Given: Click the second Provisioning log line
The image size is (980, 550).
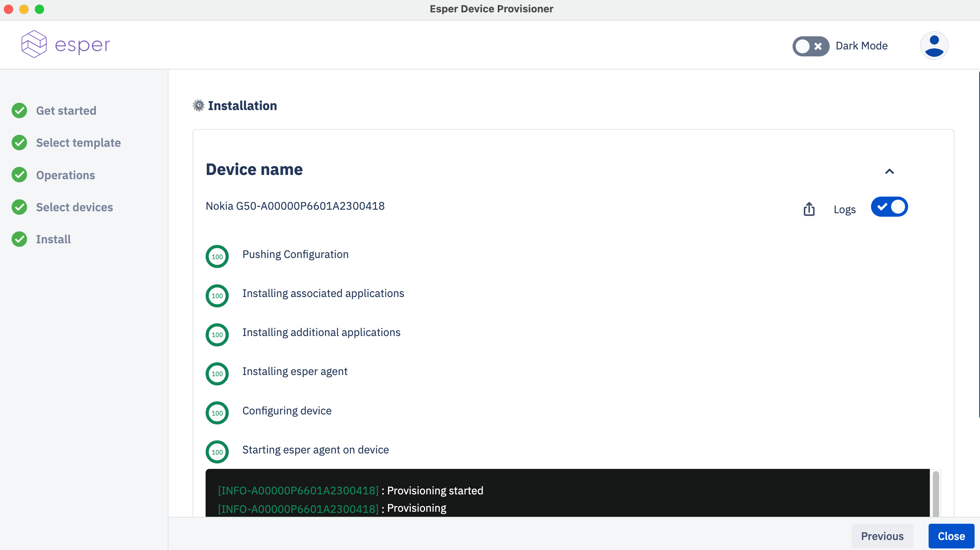Looking at the screenshot, I should point(332,508).
